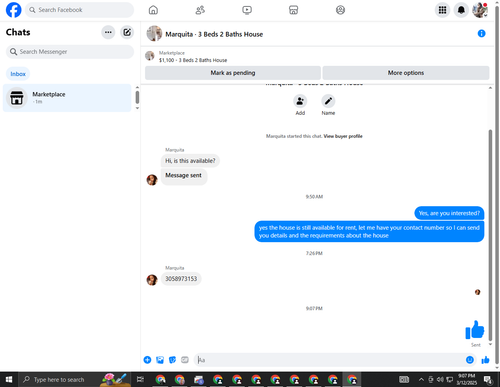The height and width of the screenshot is (387, 500).
Task: Open more actions plus icon in composer
Action: pos(147,360)
